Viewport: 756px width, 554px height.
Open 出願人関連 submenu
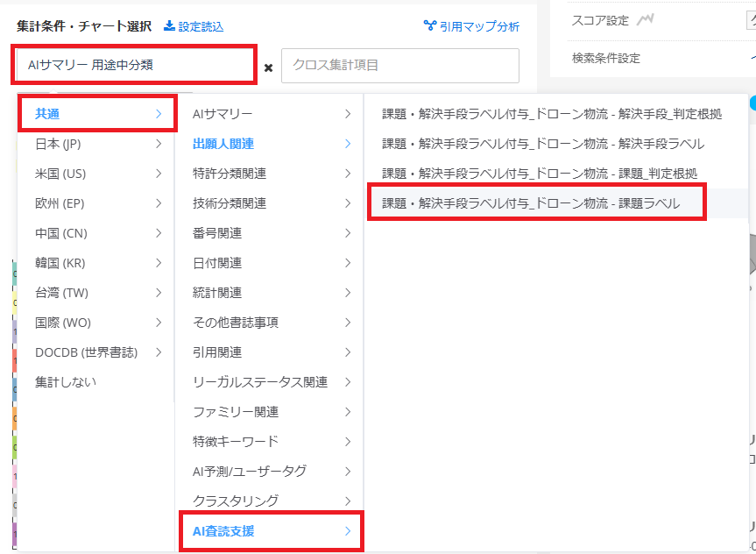[271, 144]
